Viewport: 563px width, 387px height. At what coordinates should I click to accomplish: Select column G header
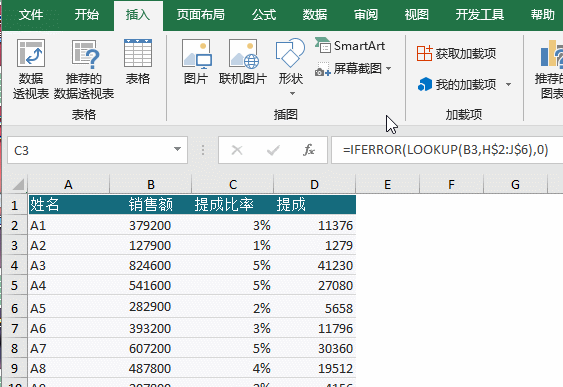[x=515, y=185]
